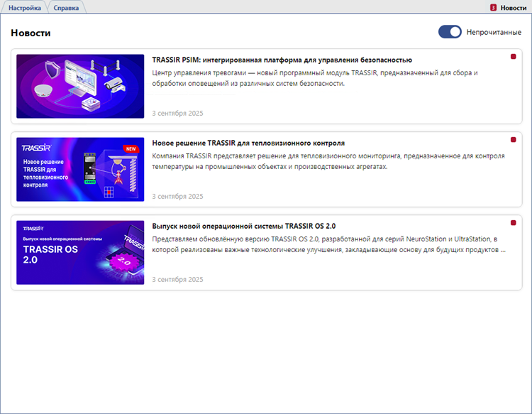The width and height of the screenshot is (532, 414).
Task: Open thermal imaging solution thumbnail image
Action: coord(80,170)
